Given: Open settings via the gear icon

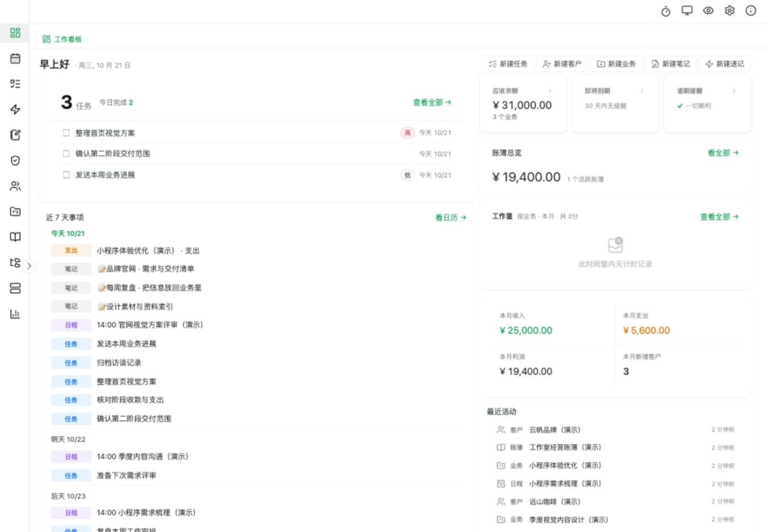Looking at the screenshot, I should pos(729,11).
